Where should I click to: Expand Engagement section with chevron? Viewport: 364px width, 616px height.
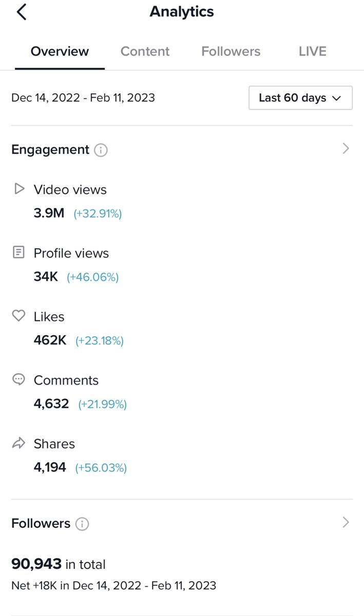point(346,149)
